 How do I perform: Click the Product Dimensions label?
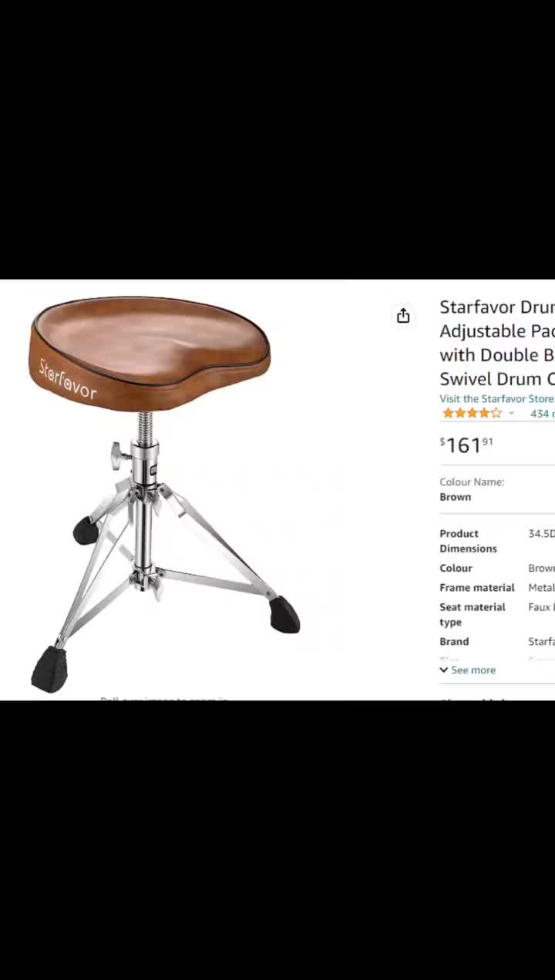pos(468,541)
